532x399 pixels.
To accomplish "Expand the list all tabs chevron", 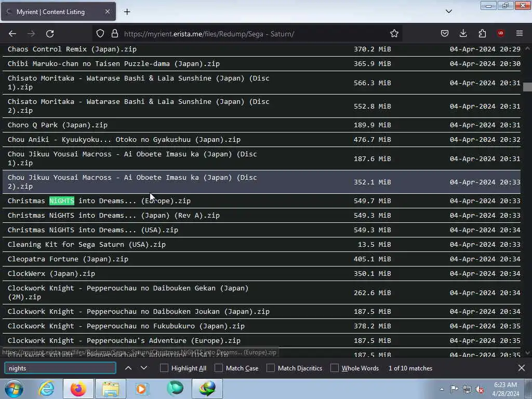I will [448, 11].
